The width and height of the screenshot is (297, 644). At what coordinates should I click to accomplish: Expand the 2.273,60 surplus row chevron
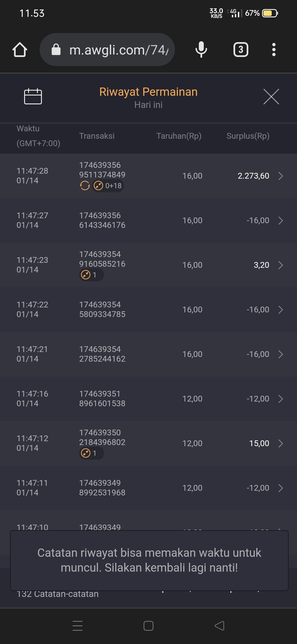(x=280, y=176)
